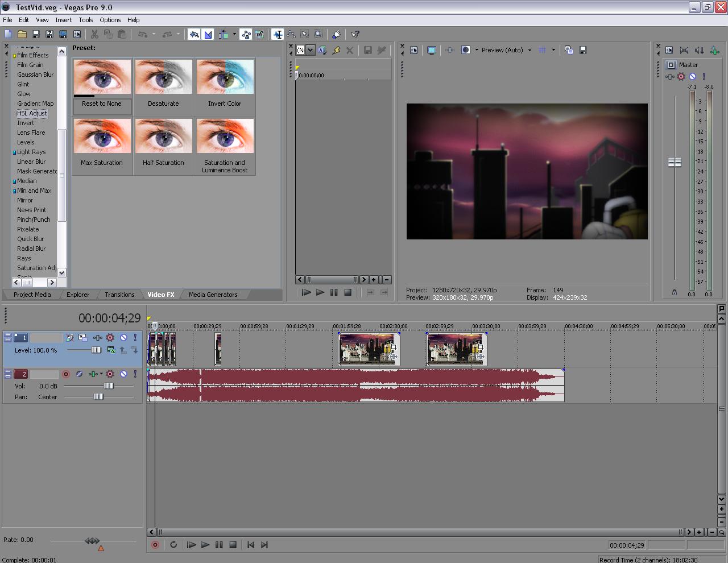Select Gaussian Blur effect in list
Image resolution: width=728 pixels, height=563 pixels.
(x=35, y=74)
